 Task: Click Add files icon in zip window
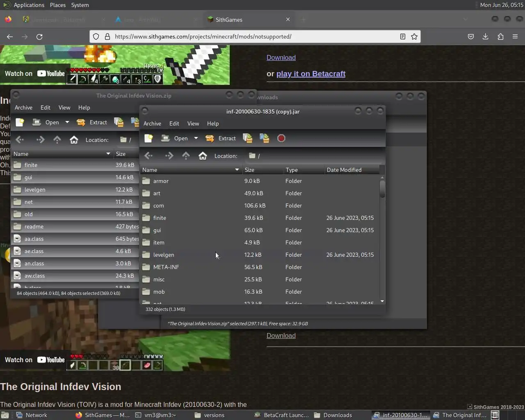pyautogui.click(x=119, y=122)
